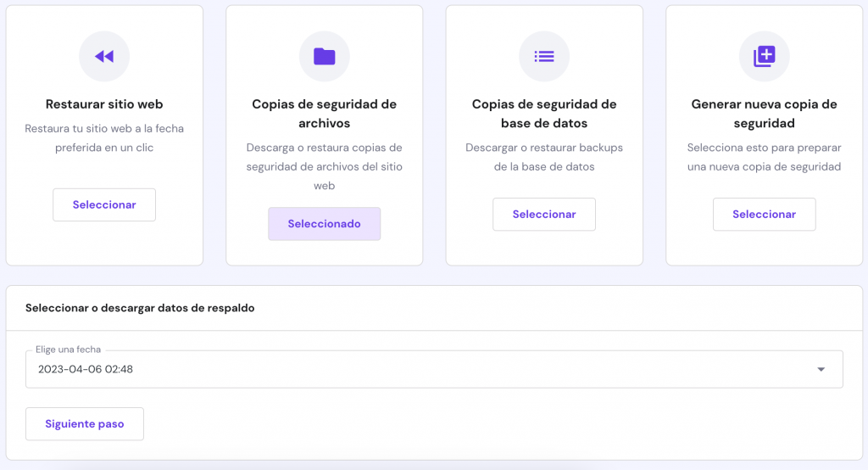Click the Seleccionar o descargar datos de respaldo header
The image size is (868, 470).
140,308
